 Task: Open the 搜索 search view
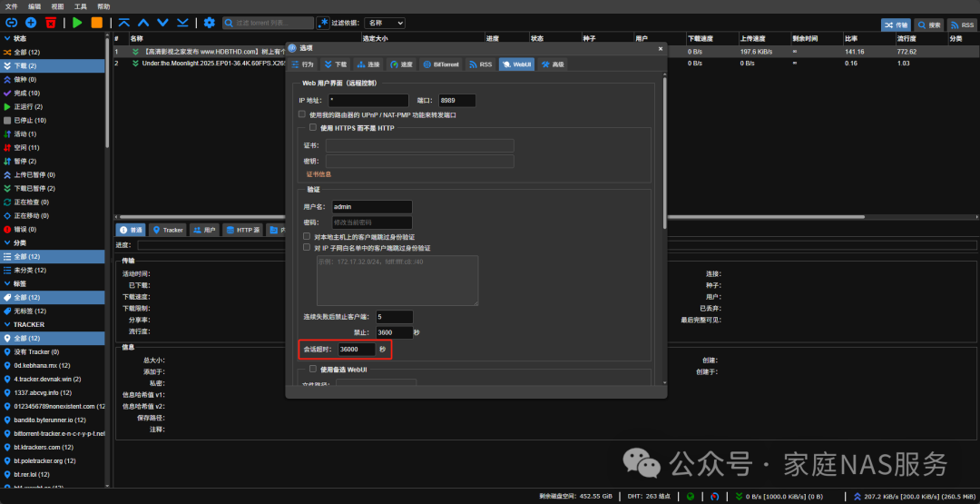click(x=929, y=25)
